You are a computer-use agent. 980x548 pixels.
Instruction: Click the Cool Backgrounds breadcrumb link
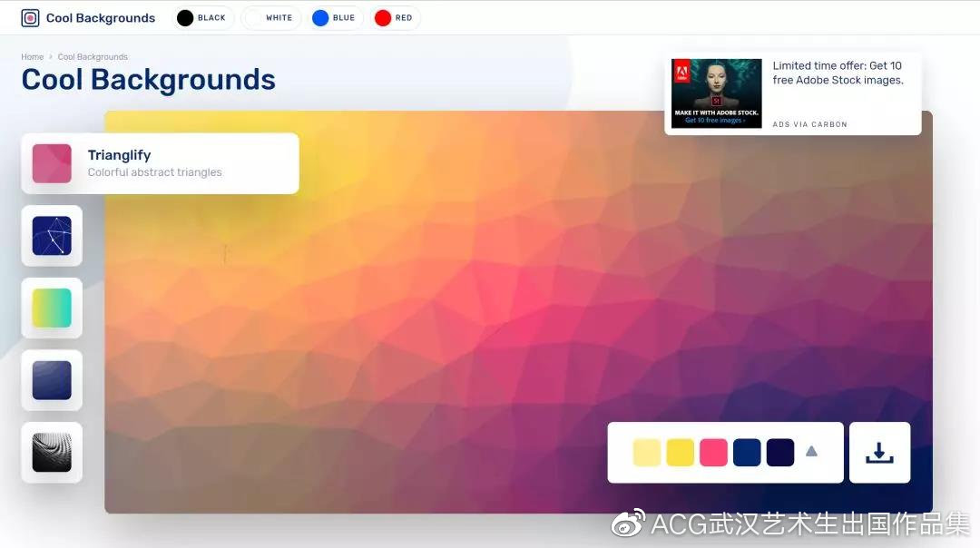pos(93,57)
